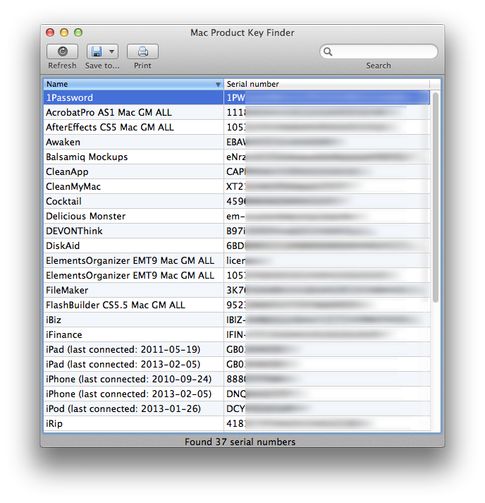Select the AcrobatPro AS1 Mac GM ALL row

click(237, 112)
